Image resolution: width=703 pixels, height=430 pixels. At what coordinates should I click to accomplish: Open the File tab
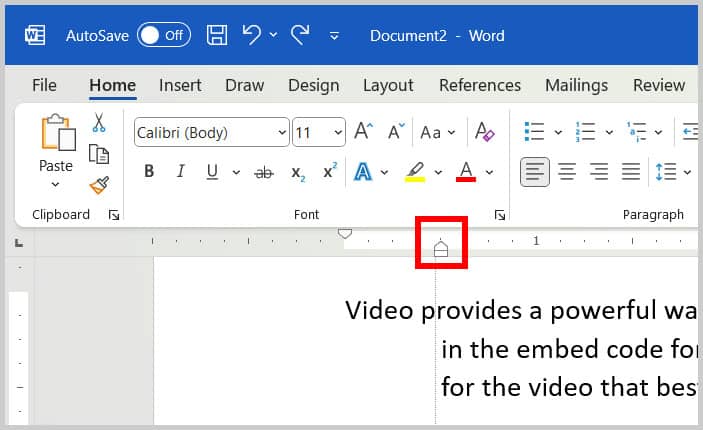(x=44, y=85)
